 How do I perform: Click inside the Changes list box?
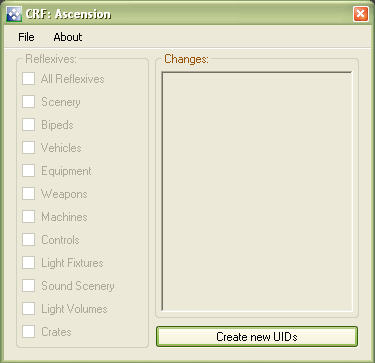[257, 191]
